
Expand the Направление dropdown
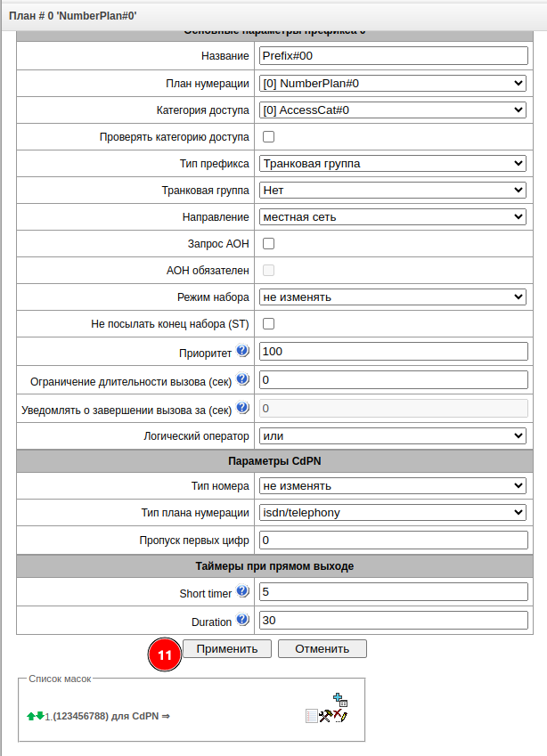tap(393, 216)
